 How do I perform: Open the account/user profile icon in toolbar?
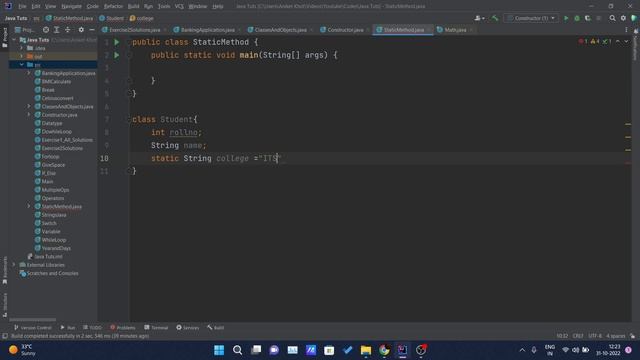click(479, 18)
